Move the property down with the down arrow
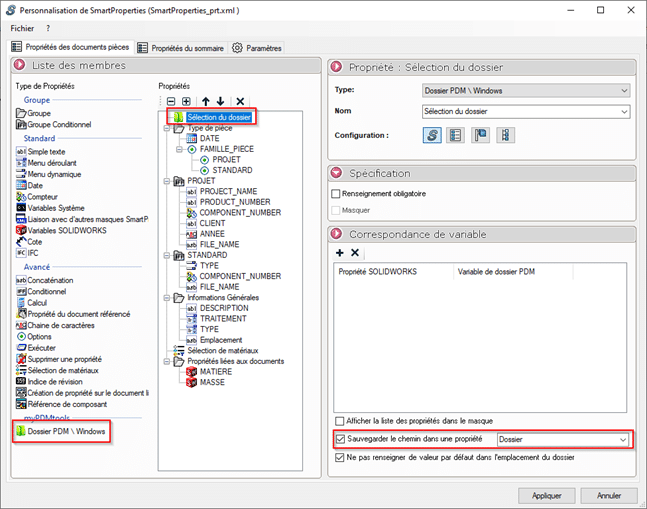This screenshot has width=647, height=509. click(220, 101)
